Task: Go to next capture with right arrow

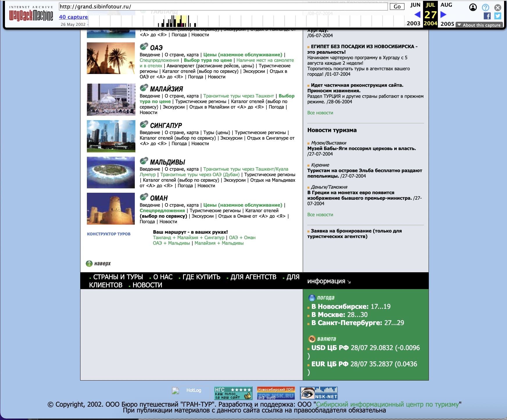Action: point(443,14)
